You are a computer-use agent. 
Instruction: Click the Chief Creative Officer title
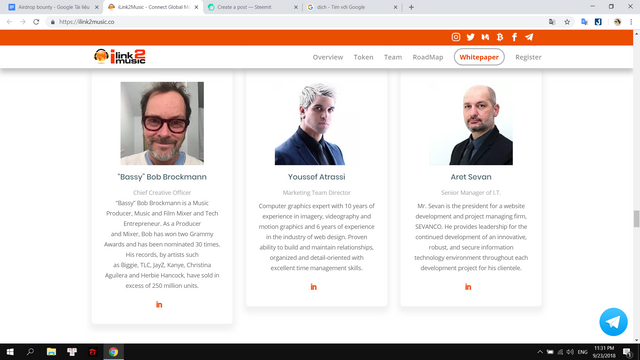pos(162,192)
